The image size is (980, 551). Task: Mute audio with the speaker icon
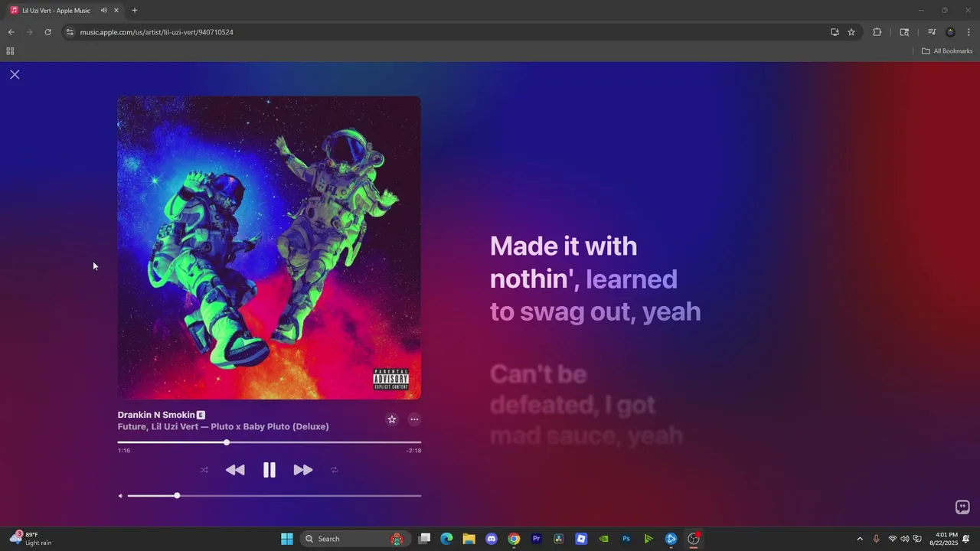[x=120, y=496]
